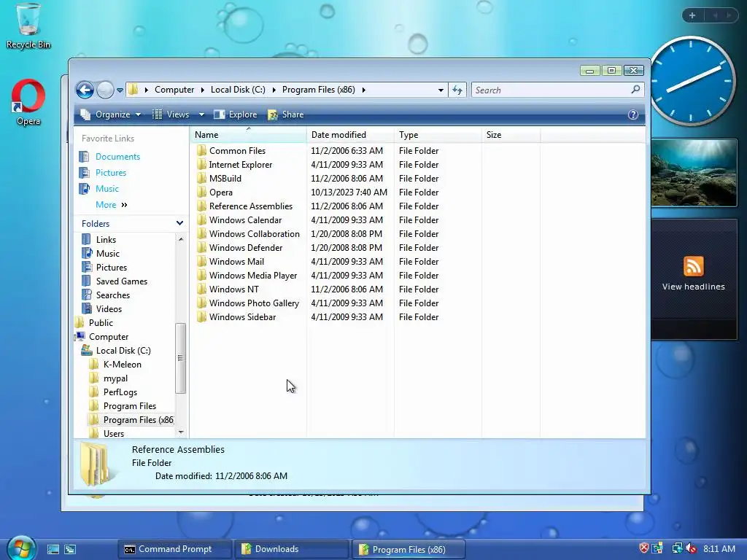Click the red security shield tray icon
The height and width of the screenshot is (560, 747).
643,548
